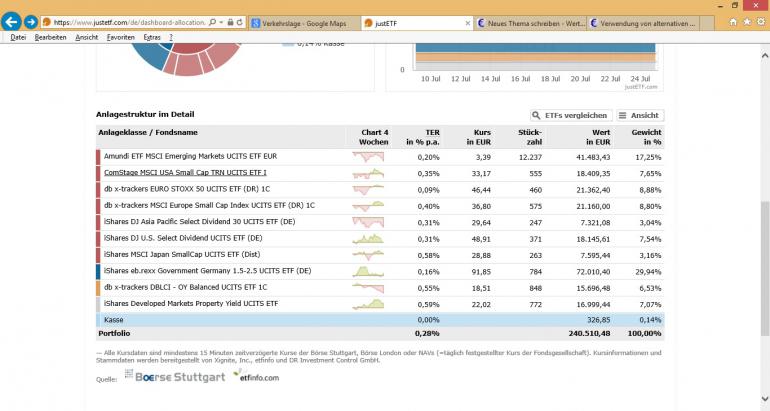The width and height of the screenshot is (770, 411).
Task: Open address bar dropdown arrow
Action: pos(221,22)
